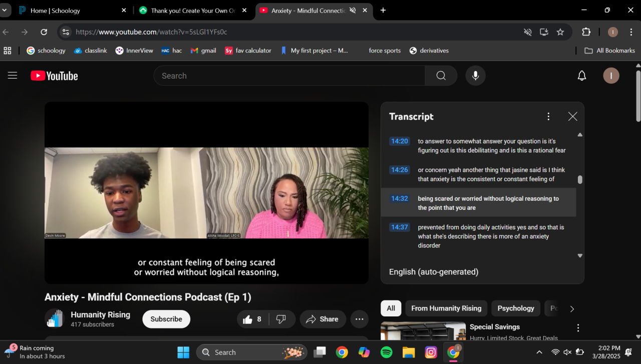Open options for the Special Savings ad
This screenshot has width=641, height=364.
point(578,328)
